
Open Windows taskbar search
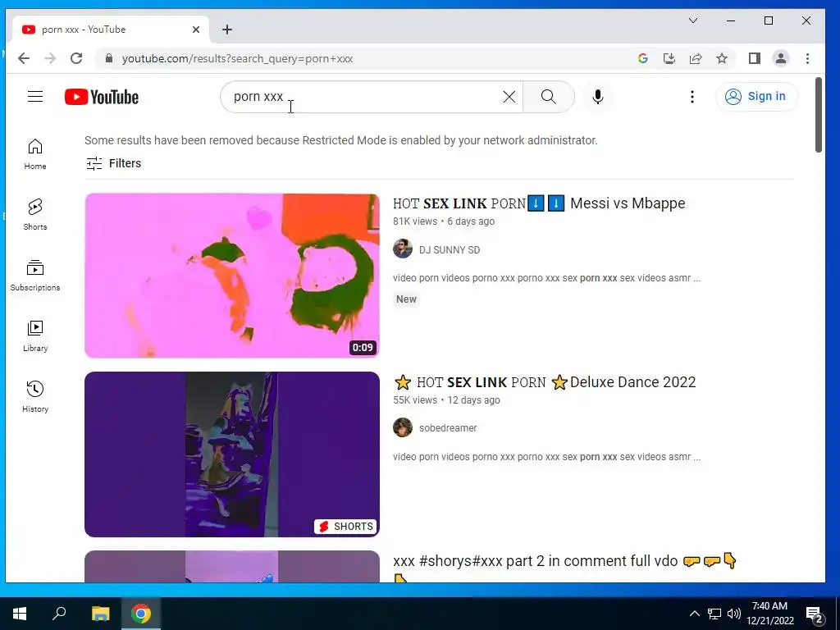[59, 614]
